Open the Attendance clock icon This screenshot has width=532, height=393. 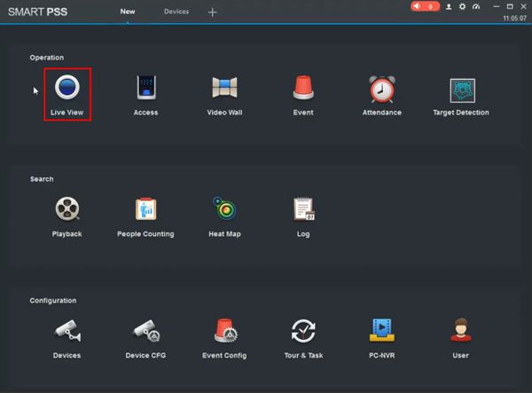click(382, 89)
